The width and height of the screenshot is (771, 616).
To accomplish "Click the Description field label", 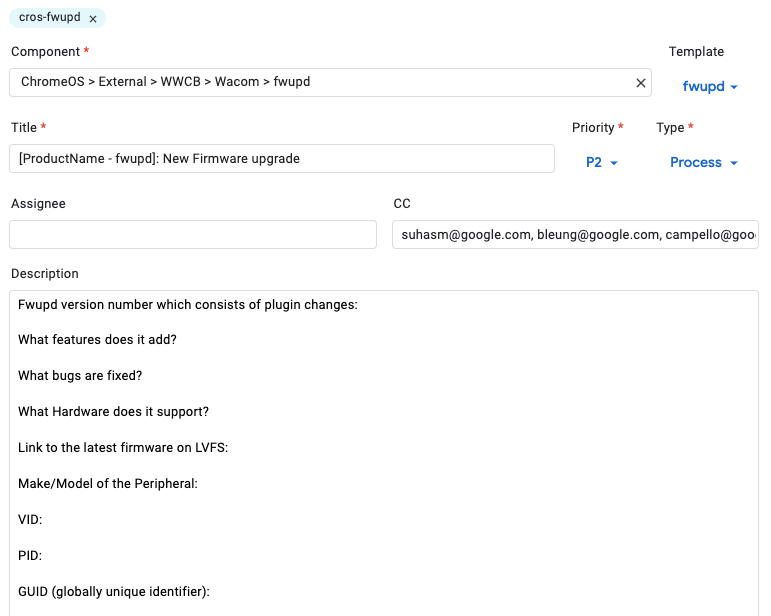I will (x=45, y=273).
